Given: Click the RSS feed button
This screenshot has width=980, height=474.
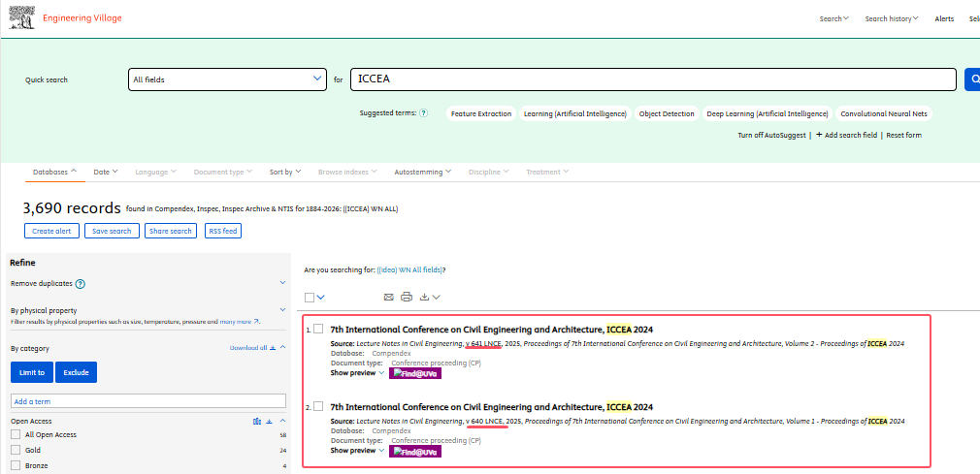Looking at the screenshot, I should (223, 231).
